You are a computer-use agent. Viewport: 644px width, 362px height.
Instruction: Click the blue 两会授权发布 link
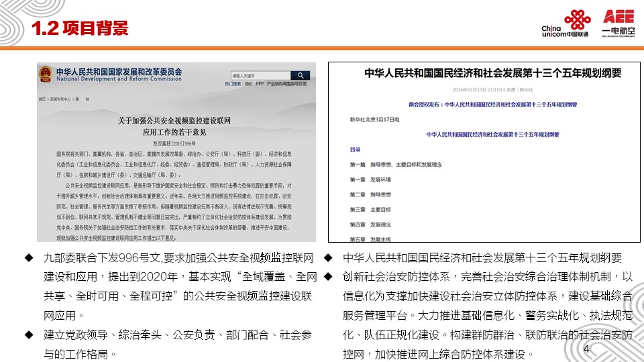(x=493, y=105)
